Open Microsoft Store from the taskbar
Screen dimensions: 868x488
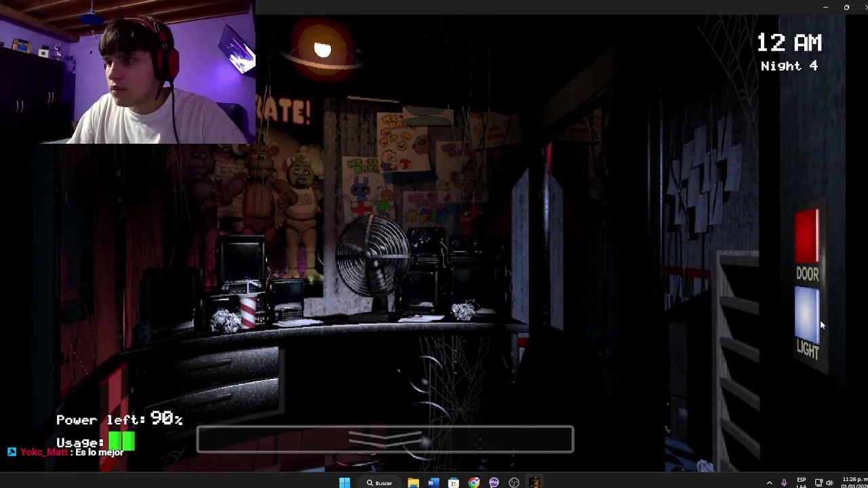click(x=454, y=483)
